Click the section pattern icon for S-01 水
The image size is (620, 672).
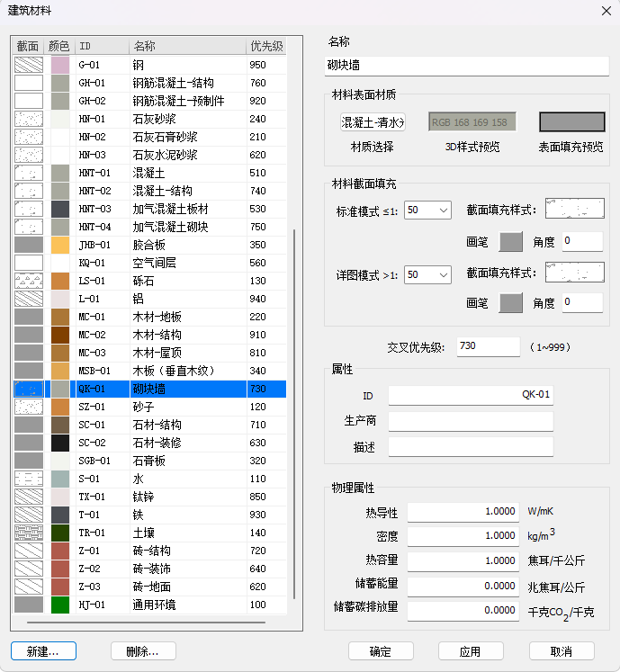(x=29, y=479)
